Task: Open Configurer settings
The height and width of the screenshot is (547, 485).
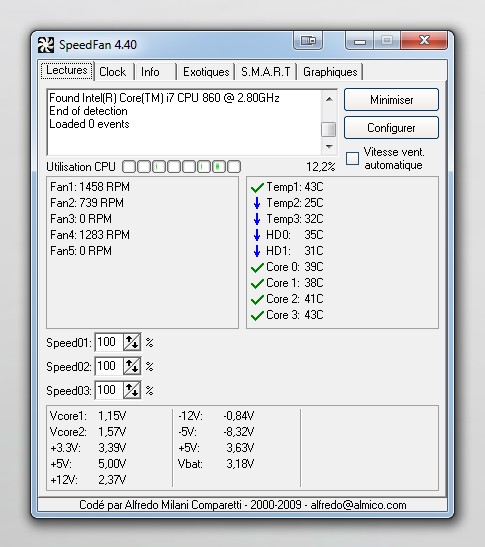Action: 391,128
